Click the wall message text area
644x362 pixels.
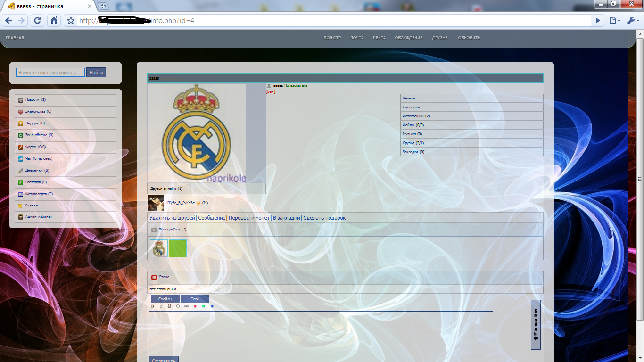(x=321, y=333)
